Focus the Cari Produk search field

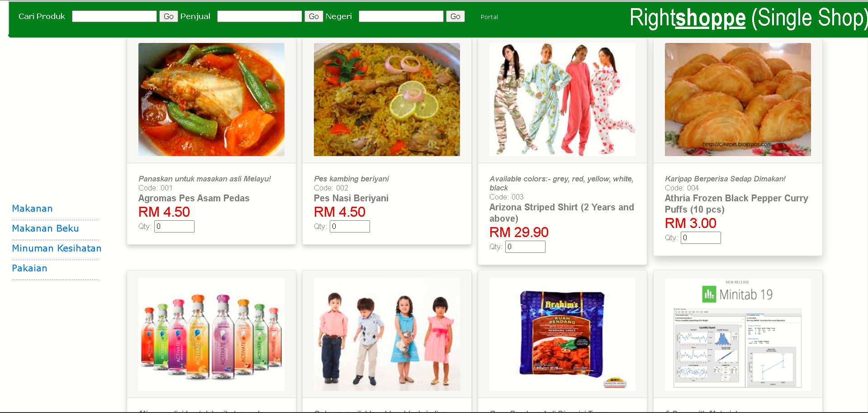tap(114, 16)
